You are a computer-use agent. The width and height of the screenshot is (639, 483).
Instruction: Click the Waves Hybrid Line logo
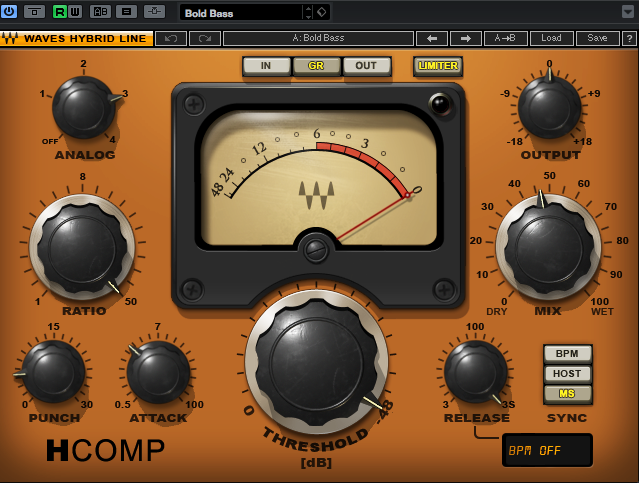pos(77,39)
